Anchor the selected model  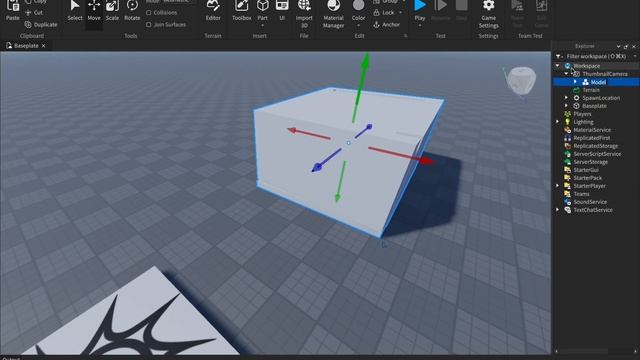(x=387, y=24)
